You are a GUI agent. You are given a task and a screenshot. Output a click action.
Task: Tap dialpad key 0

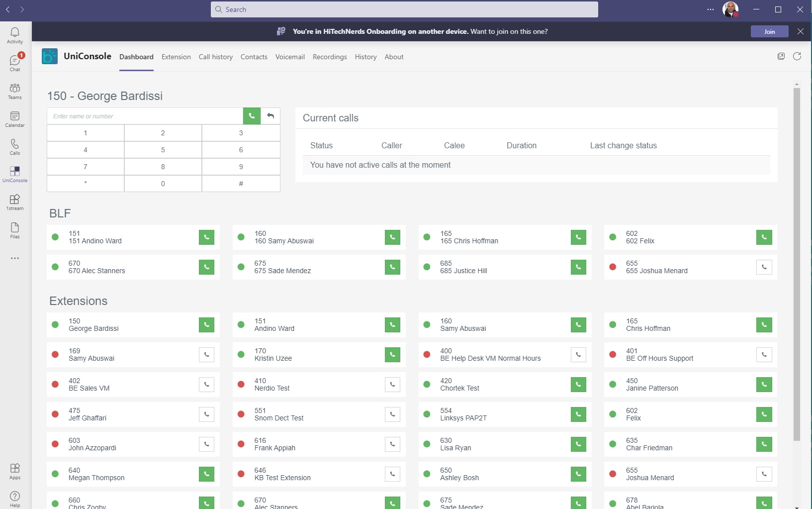pyautogui.click(x=163, y=184)
